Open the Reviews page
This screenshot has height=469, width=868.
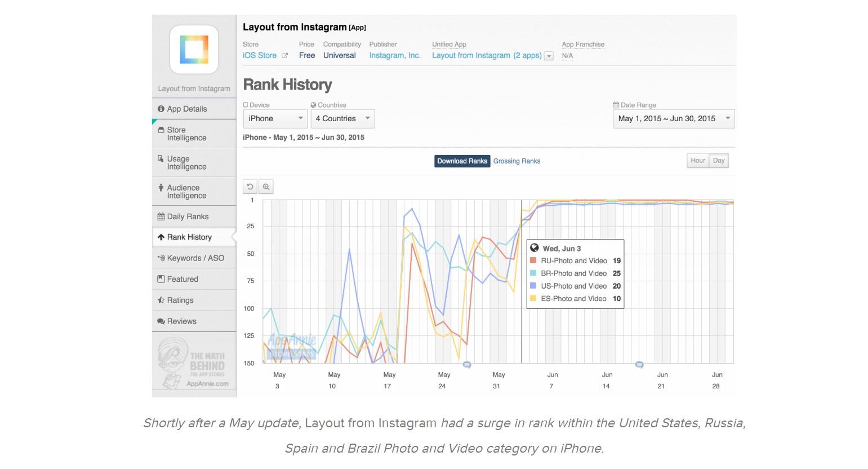(194, 321)
